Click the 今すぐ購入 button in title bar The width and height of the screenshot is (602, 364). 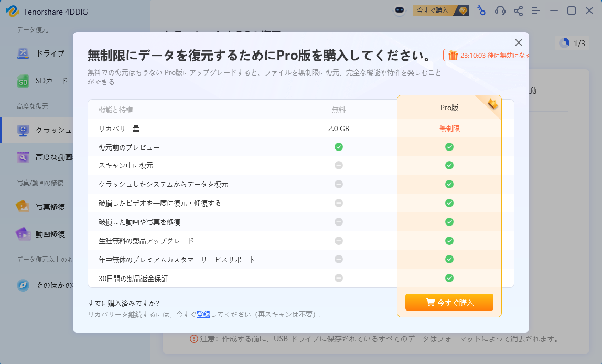pyautogui.click(x=440, y=10)
